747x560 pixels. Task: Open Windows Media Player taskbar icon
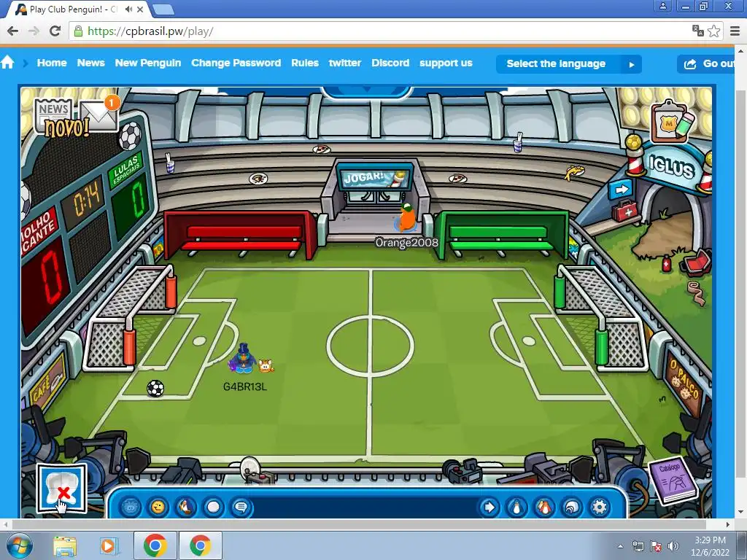108,545
